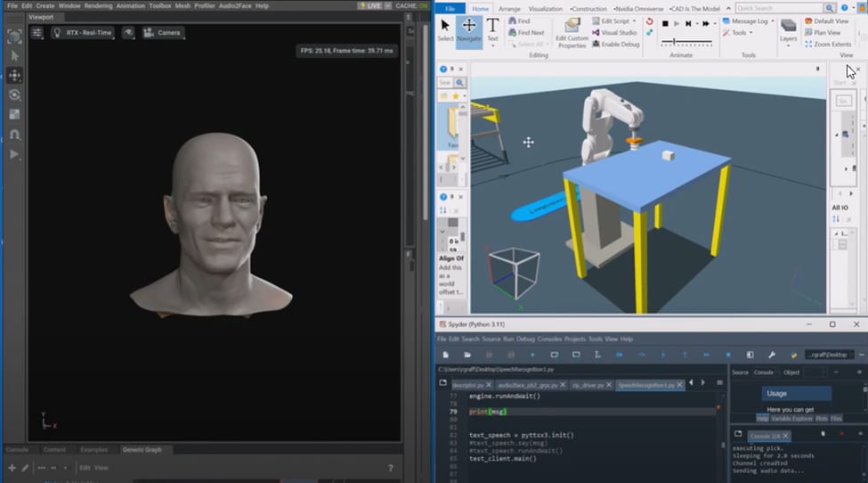Open the Construction ribbon tab
The image size is (868, 483).
tap(588, 9)
